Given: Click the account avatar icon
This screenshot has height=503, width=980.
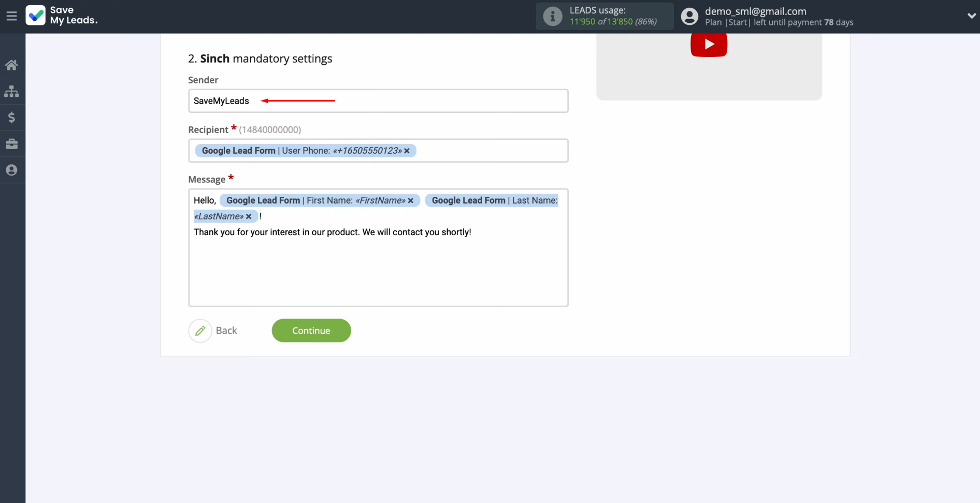Looking at the screenshot, I should pyautogui.click(x=689, y=16).
